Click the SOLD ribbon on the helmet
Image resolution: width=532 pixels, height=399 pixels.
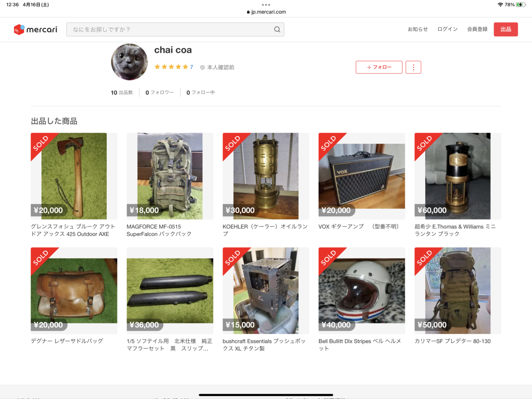[329, 258]
